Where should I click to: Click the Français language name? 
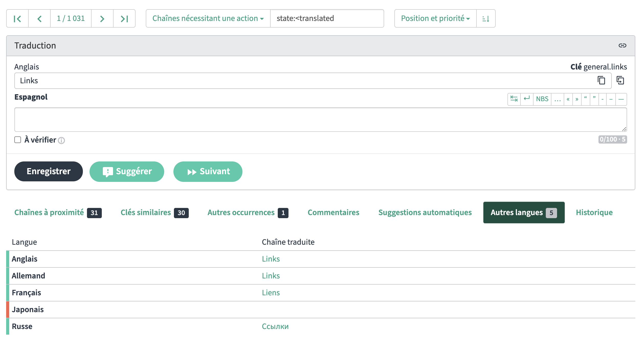click(x=26, y=293)
